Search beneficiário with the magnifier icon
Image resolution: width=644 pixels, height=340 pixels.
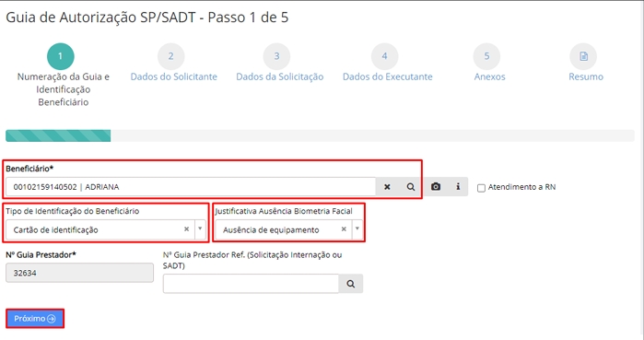click(x=410, y=187)
